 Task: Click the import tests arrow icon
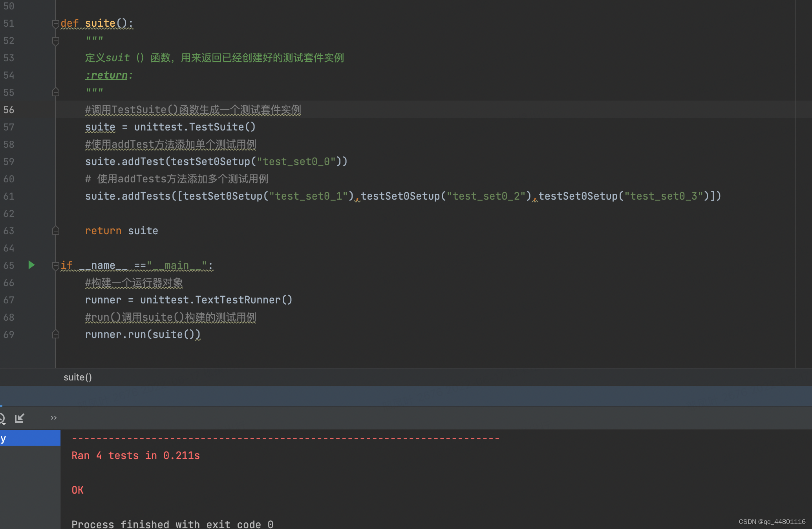(x=20, y=418)
